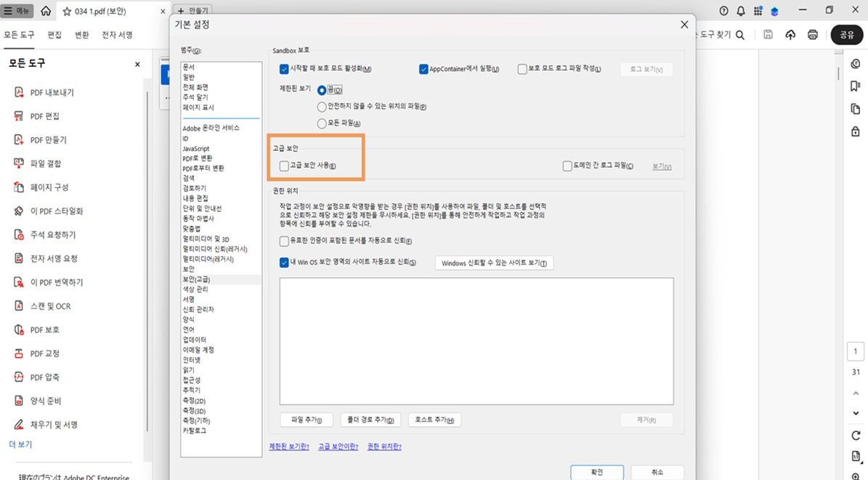Click the PDF 교정 icon

(x=19, y=353)
